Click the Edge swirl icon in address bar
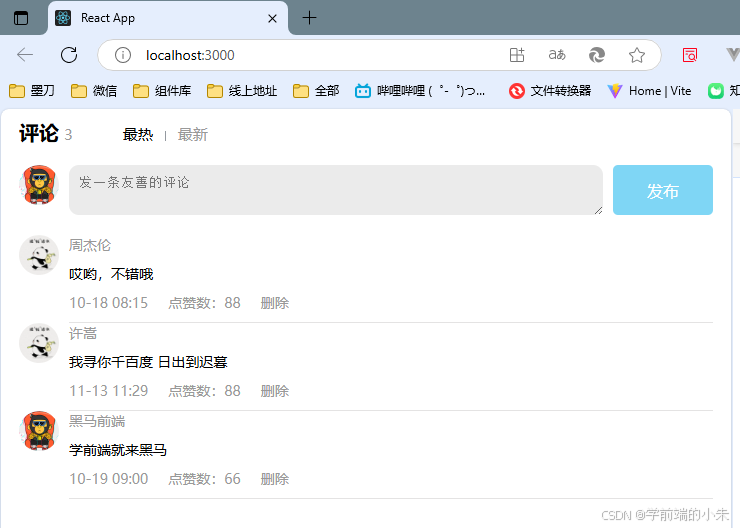740x528 pixels. coord(597,55)
